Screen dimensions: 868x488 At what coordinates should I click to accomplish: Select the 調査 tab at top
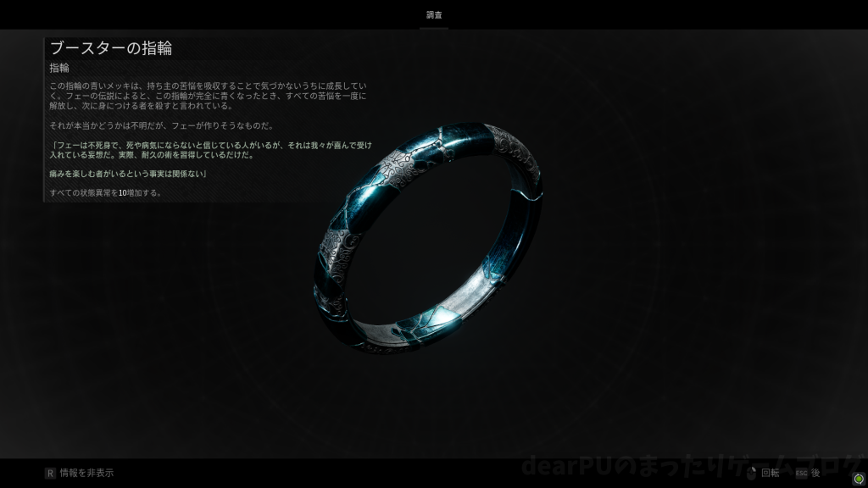[x=433, y=15]
